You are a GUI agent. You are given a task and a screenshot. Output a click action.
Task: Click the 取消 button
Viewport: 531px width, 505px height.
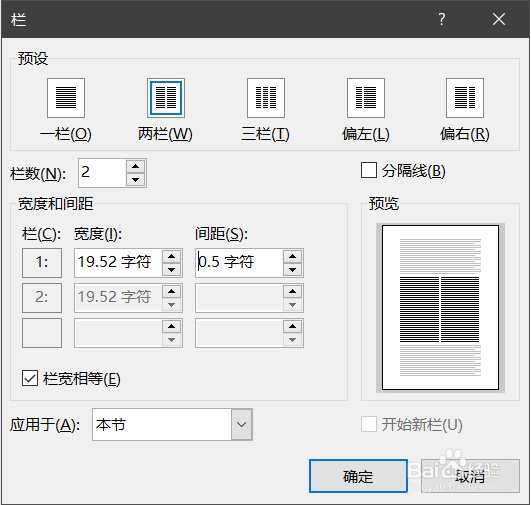click(470, 476)
